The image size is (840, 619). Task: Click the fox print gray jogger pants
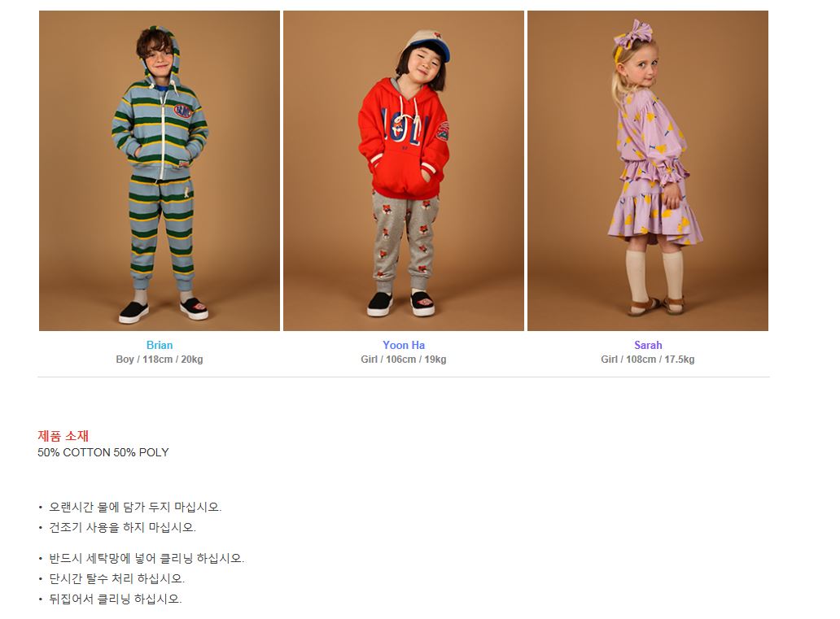tap(405, 241)
